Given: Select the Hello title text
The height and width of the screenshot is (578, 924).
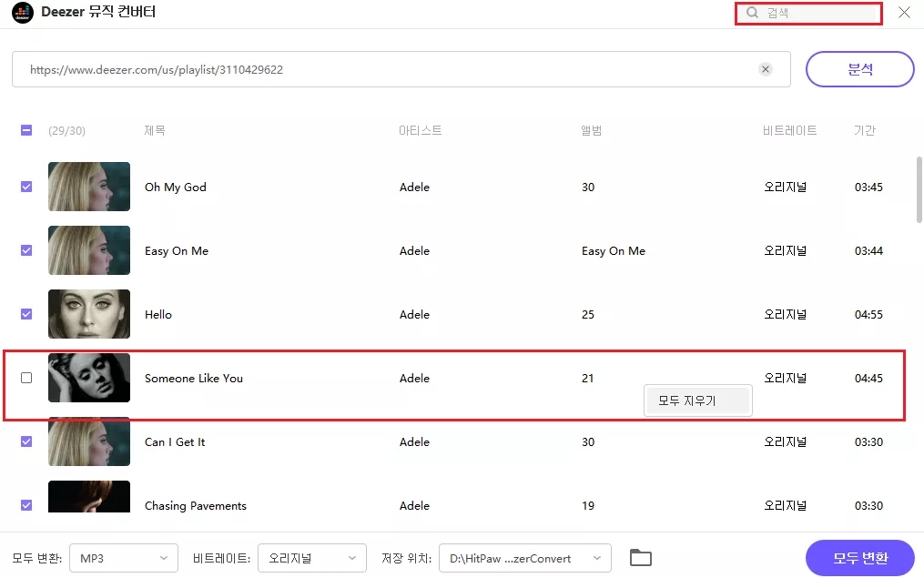Looking at the screenshot, I should pos(158,315).
